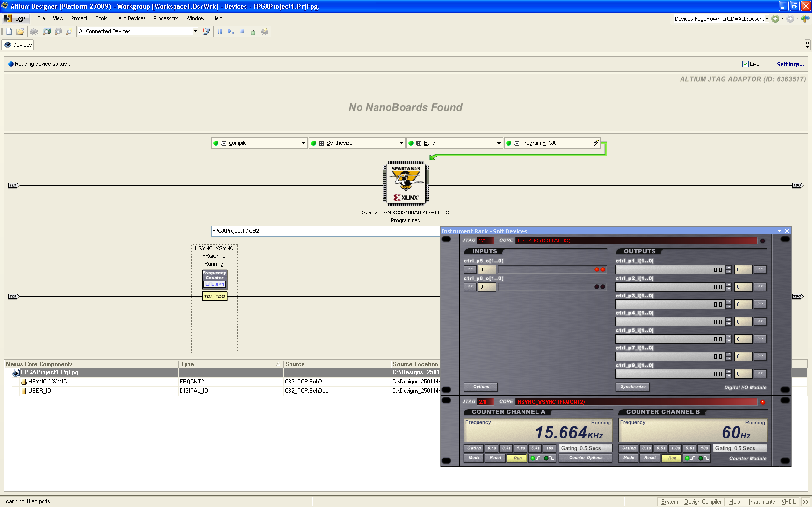Screen dimensions: 812x509
Task: Pause the processor from toolbar
Action: coord(220,31)
